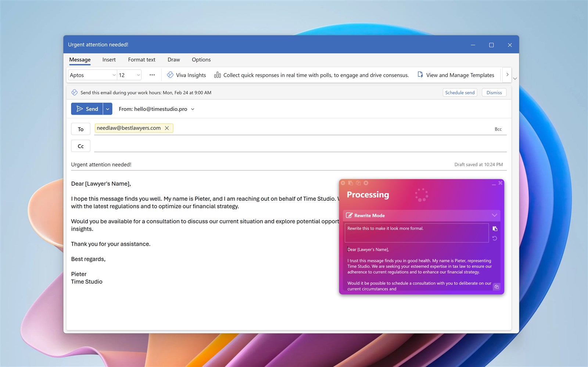Remove the needlaw@bestlawyers.com recipient chip
Screen dimensions: 588x367
[167, 128]
